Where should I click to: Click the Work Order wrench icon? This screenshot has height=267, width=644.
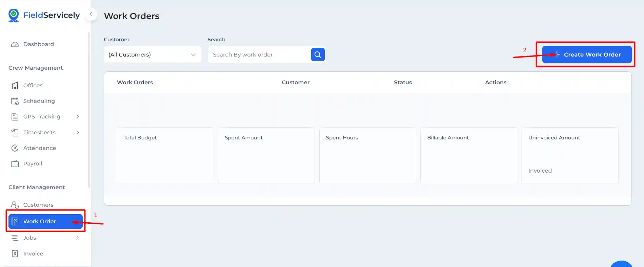[x=15, y=221]
